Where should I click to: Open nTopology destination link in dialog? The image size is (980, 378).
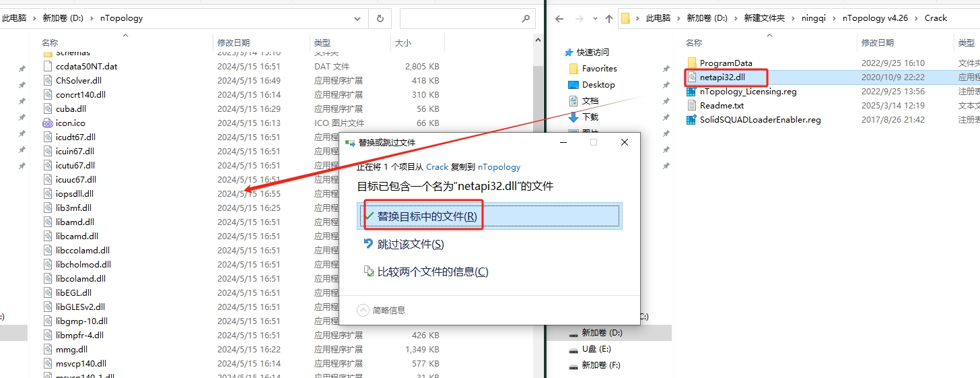coord(499,166)
